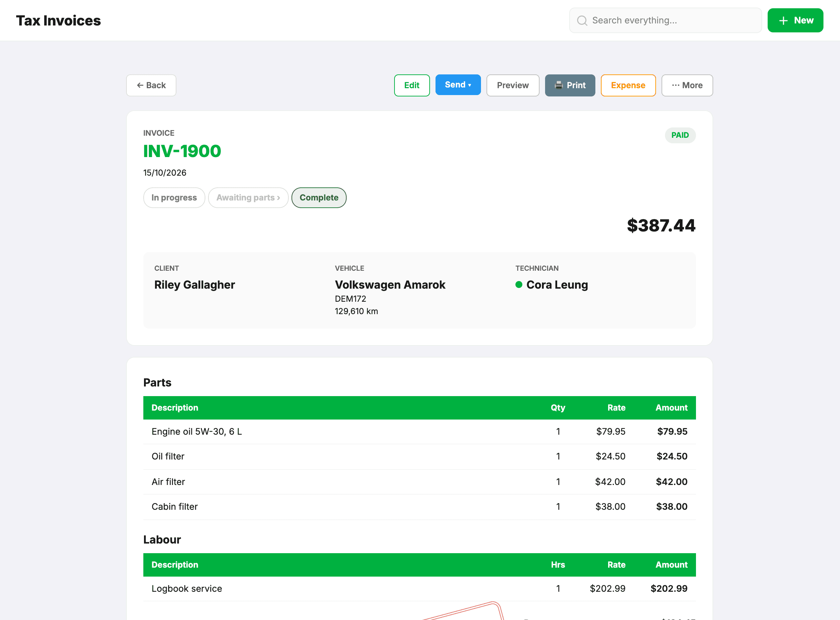Click the ellipsis icon on More button
The image size is (840, 620).
click(x=676, y=85)
